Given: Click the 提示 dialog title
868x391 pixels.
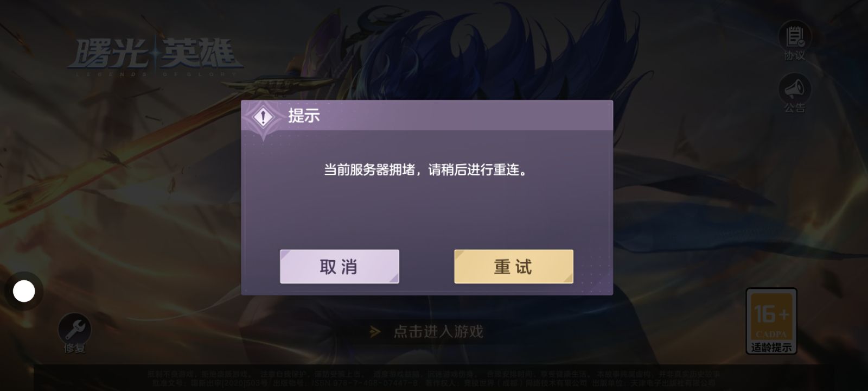Looking at the screenshot, I should click(304, 116).
